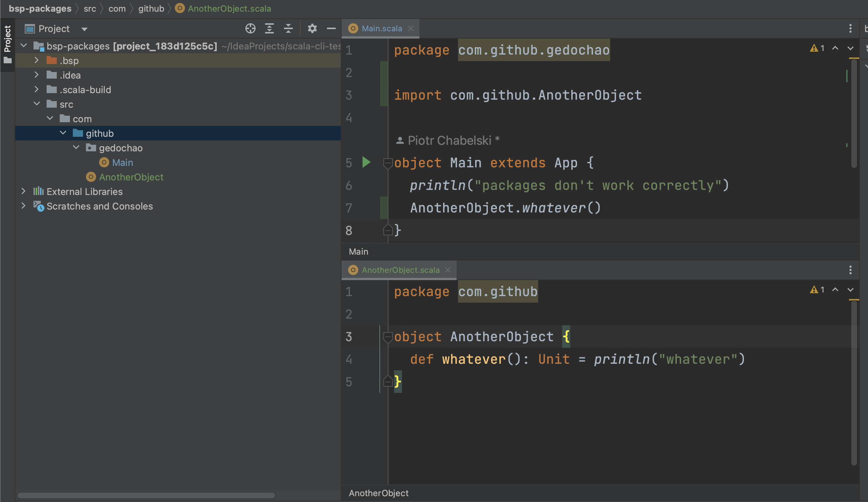Expand all nodes using the expand-all icon

click(x=269, y=29)
